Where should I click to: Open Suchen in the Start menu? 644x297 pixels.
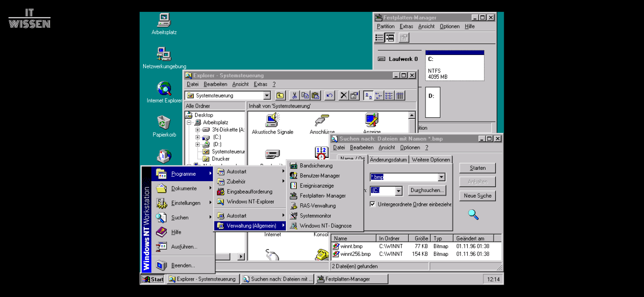tap(183, 217)
